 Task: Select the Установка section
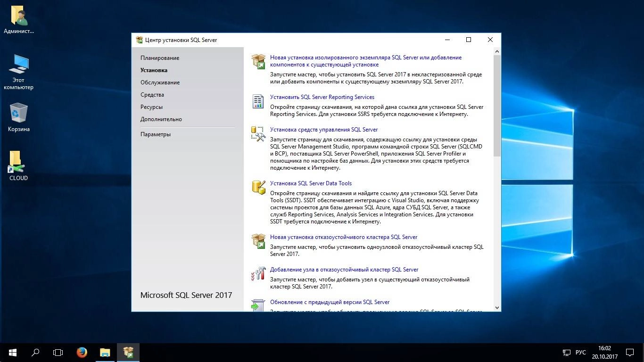click(154, 70)
